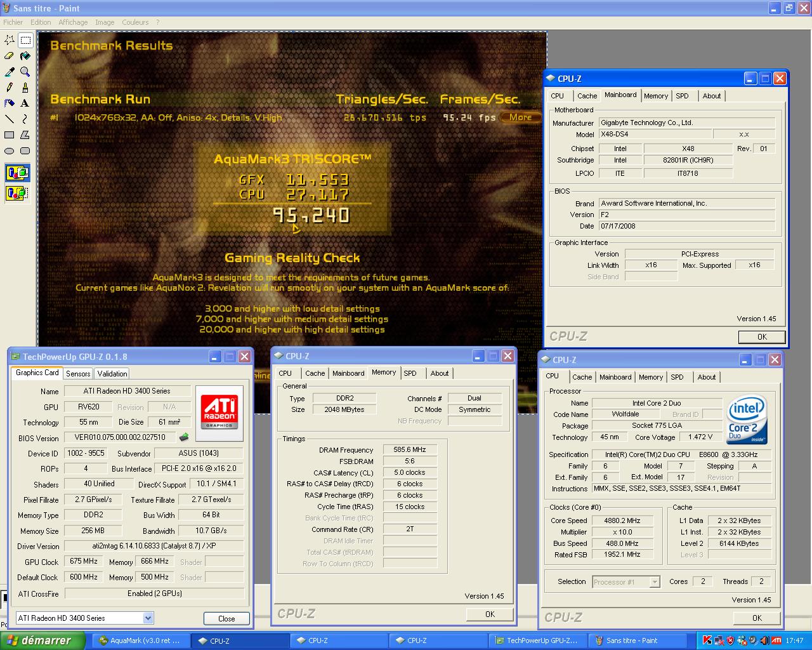The image size is (812, 650).
Task: Open the Cache tab in CPU-Z Memory window
Action: (x=315, y=373)
